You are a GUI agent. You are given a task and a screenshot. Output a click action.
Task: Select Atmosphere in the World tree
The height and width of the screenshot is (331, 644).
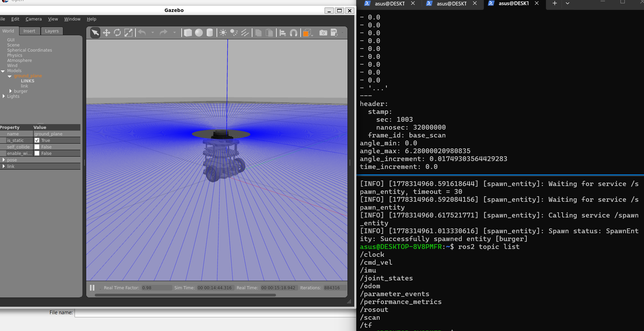[x=19, y=60]
